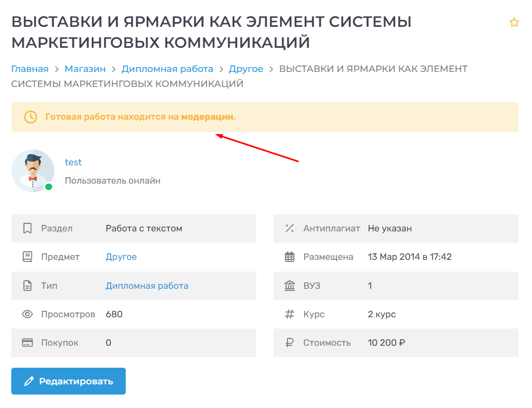Open Другое subject link in Предмет row
The width and height of the screenshot is (532, 408).
[x=121, y=257]
